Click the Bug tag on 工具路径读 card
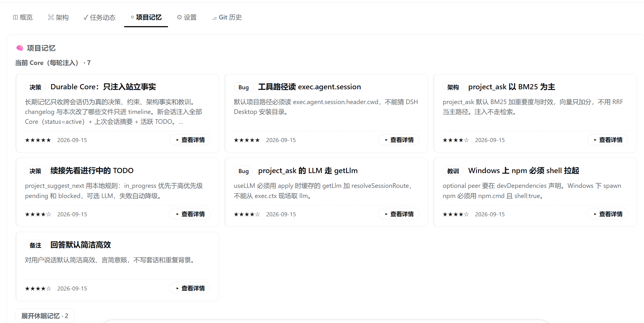This screenshot has height=323, width=644. point(244,87)
